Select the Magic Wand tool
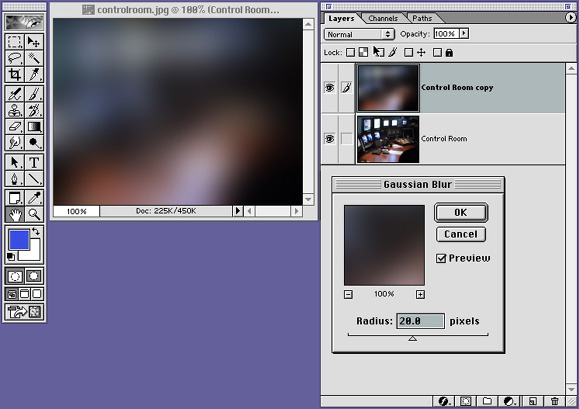This screenshot has height=409, width=579. 34,58
